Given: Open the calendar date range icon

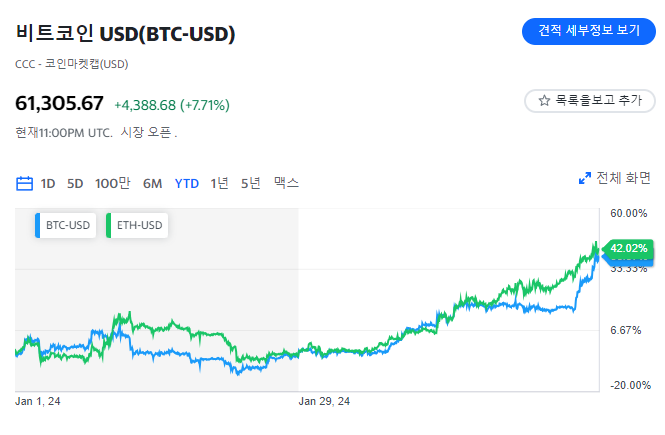Looking at the screenshot, I should pyautogui.click(x=24, y=184).
